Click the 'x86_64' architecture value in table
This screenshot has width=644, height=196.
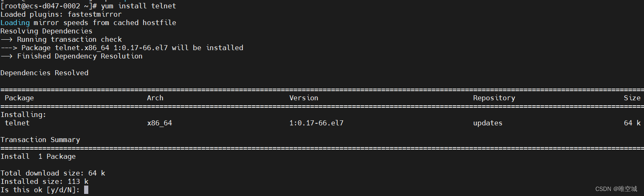pos(159,123)
